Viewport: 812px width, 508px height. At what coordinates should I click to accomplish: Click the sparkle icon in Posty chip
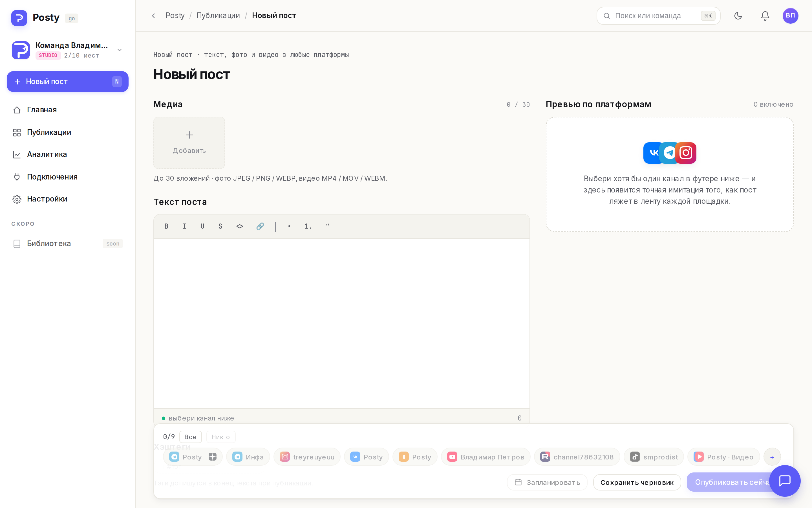212,457
